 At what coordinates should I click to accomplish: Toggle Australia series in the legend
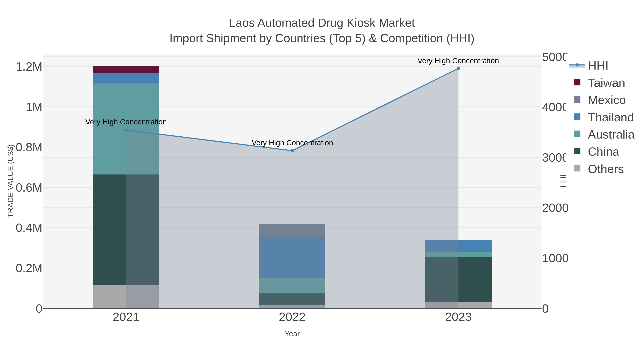pos(604,135)
